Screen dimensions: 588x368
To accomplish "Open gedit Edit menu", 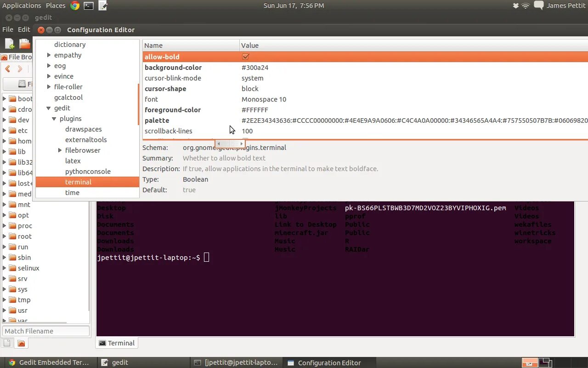I will click(x=24, y=29).
